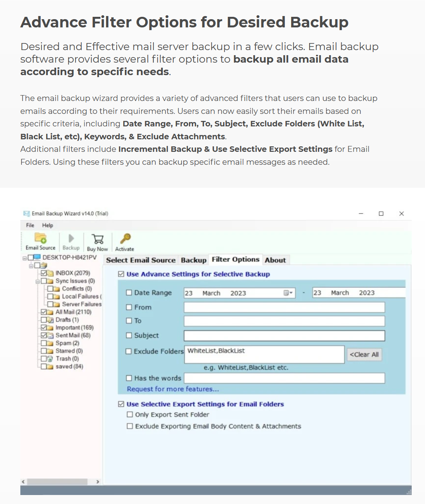
Task: Select the Drafts folder icon
Action: (x=50, y=320)
